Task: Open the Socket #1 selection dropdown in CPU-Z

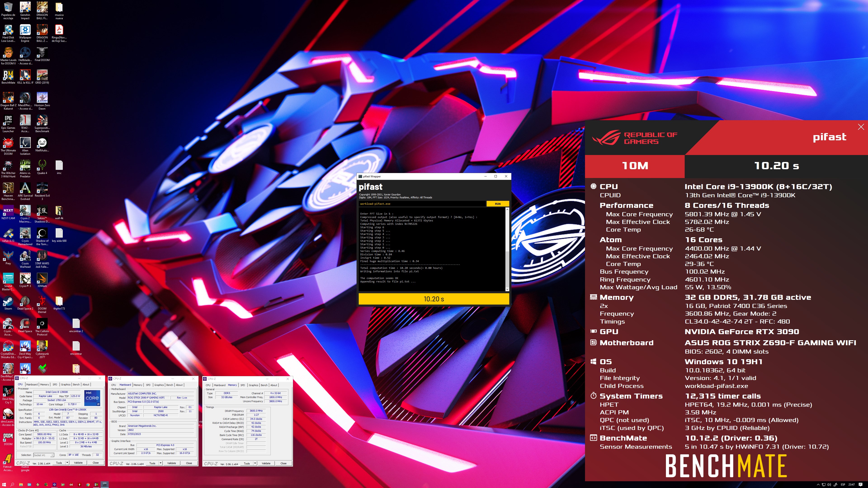Action: click(x=43, y=455)
